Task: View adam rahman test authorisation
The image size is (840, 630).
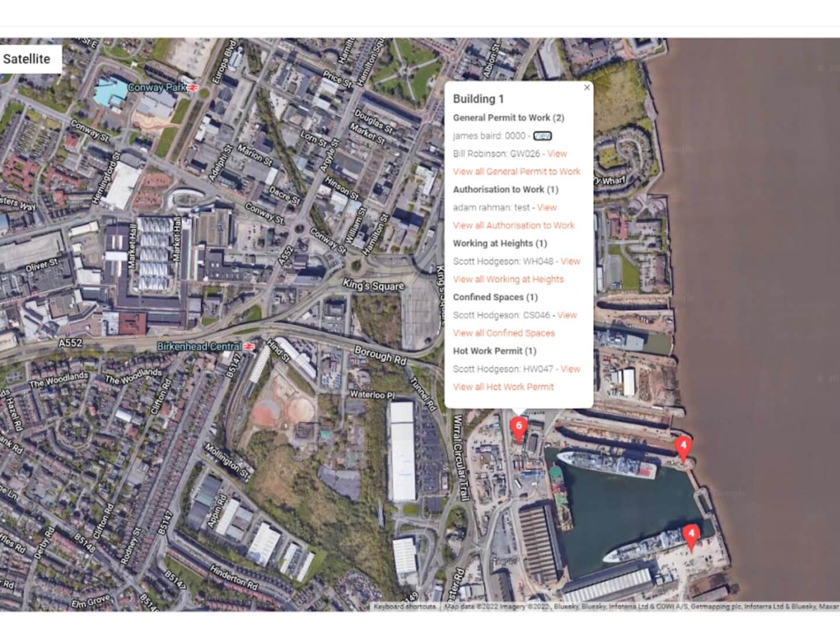Action: pyautogui.click(x=547, y=207)
